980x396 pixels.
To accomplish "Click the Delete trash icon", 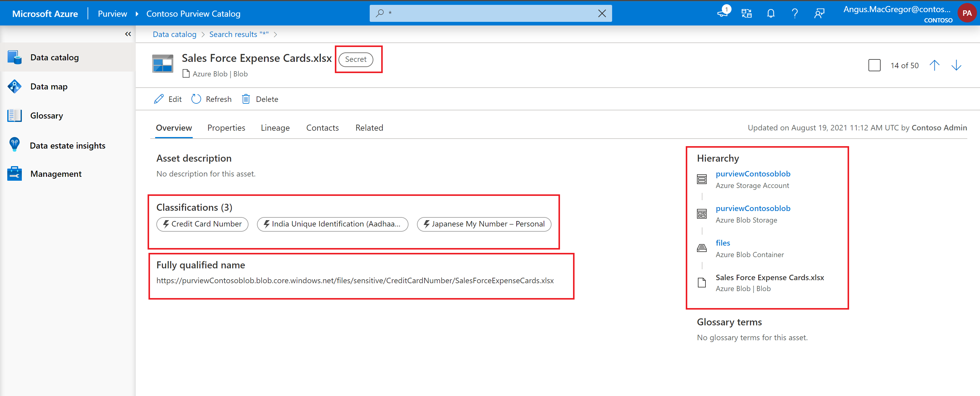I will [246, 99].
